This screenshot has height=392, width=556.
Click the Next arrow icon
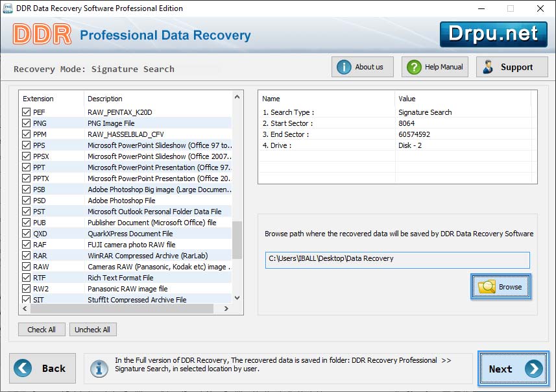tap(534, 369)
